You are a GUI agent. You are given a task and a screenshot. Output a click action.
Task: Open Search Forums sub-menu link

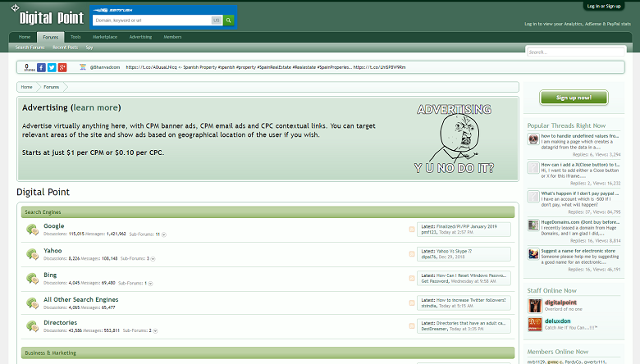[x=30, y=48]
